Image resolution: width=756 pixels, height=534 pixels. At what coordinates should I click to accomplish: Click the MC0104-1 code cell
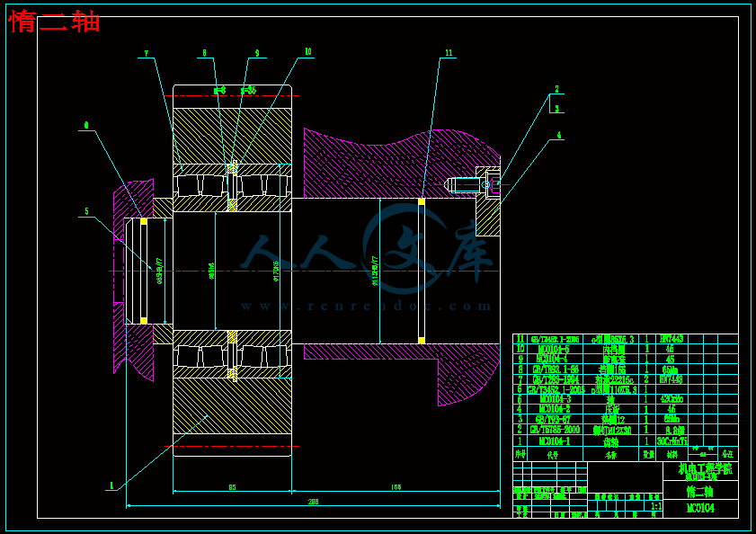click(554, 441)
